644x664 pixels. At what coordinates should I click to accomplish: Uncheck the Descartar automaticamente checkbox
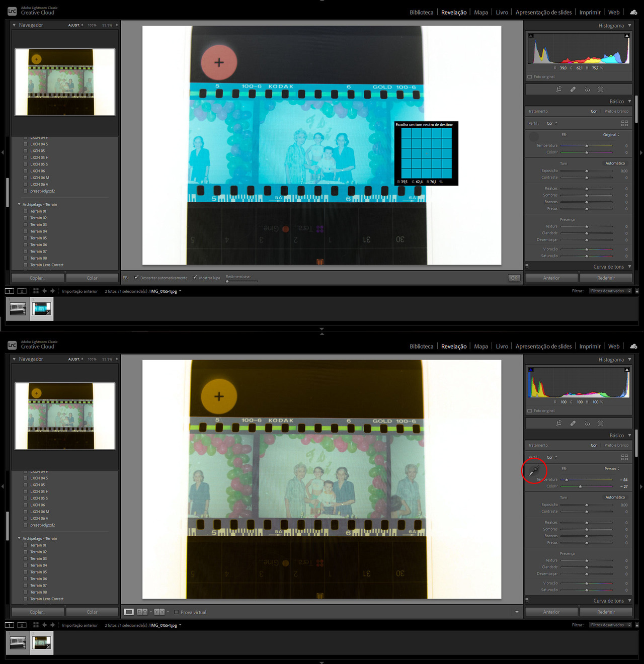(x=136, y=277)
